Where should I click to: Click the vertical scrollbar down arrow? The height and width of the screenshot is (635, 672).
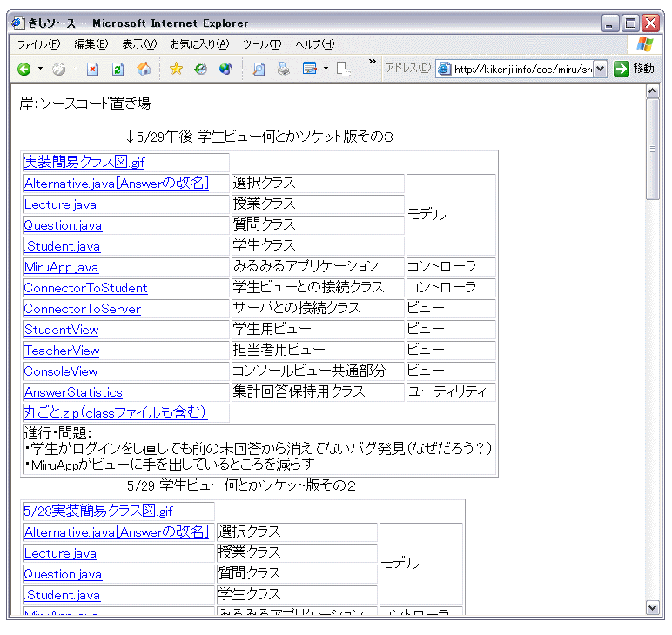[x=653, y=607]
